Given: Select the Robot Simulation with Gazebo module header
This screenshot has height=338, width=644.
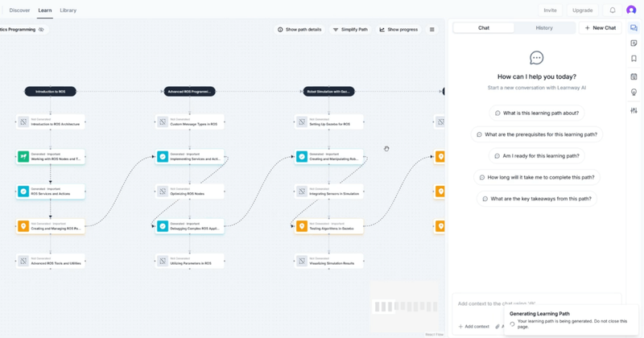Looking at the screenshot, I should click(x=329, y=91).
